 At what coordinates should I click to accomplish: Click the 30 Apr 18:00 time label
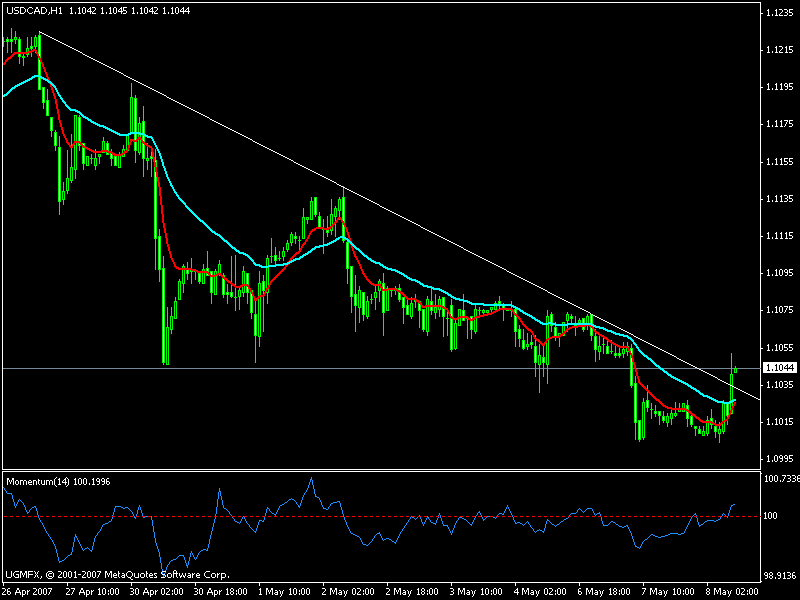222,591
